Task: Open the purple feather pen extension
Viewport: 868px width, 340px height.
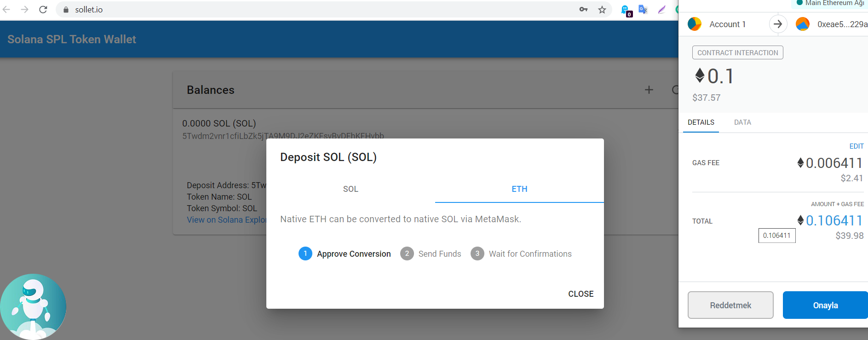Action: tap(661, 9)
